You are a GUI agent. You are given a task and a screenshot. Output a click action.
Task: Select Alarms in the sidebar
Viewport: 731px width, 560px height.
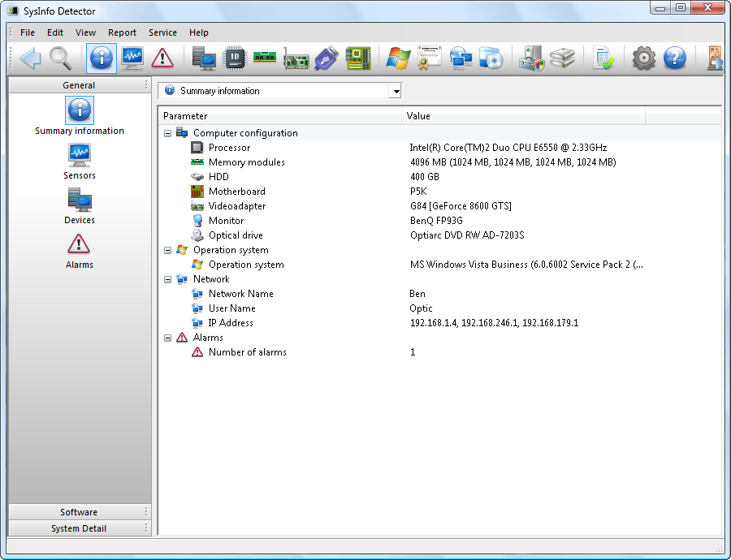(79, 245)
